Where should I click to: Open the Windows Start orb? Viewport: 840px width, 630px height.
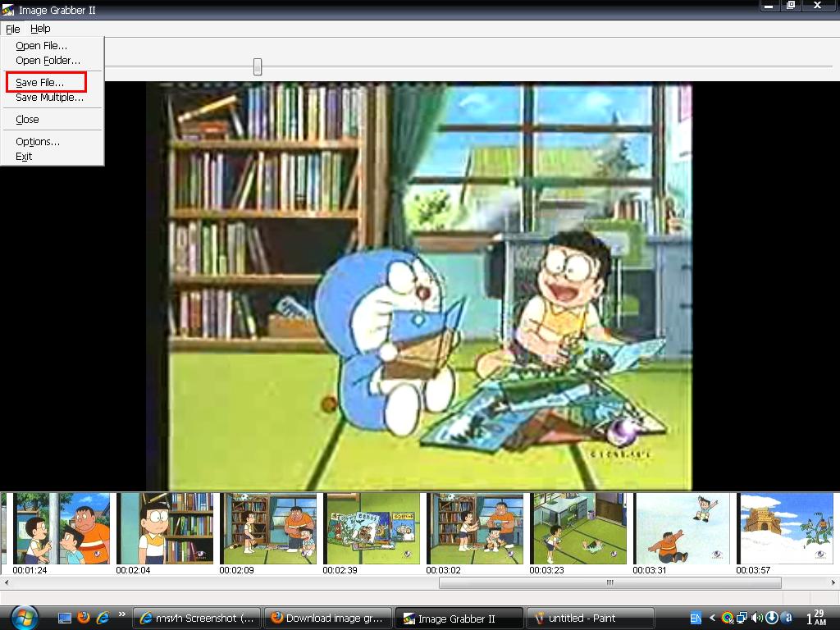pos(24,618)
